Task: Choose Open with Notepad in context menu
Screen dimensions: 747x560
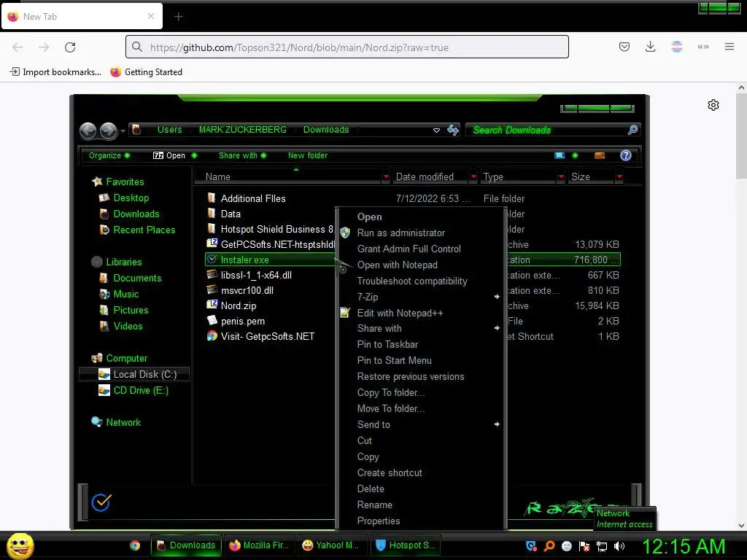Action: (x=398, y=265)
